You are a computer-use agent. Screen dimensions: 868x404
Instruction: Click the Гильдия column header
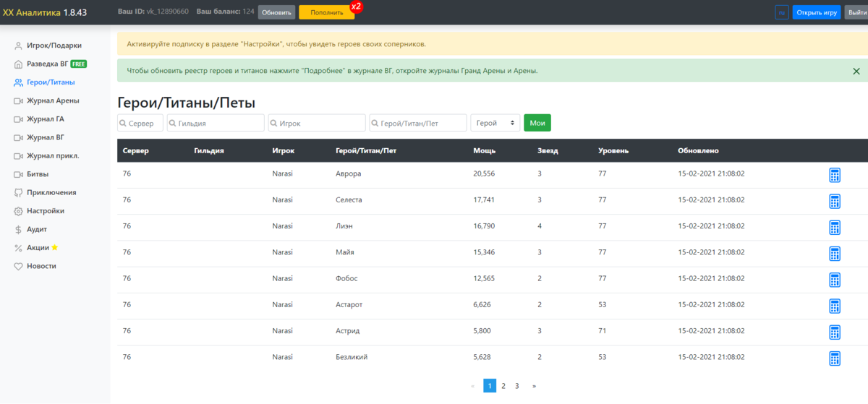pos(209,150)
